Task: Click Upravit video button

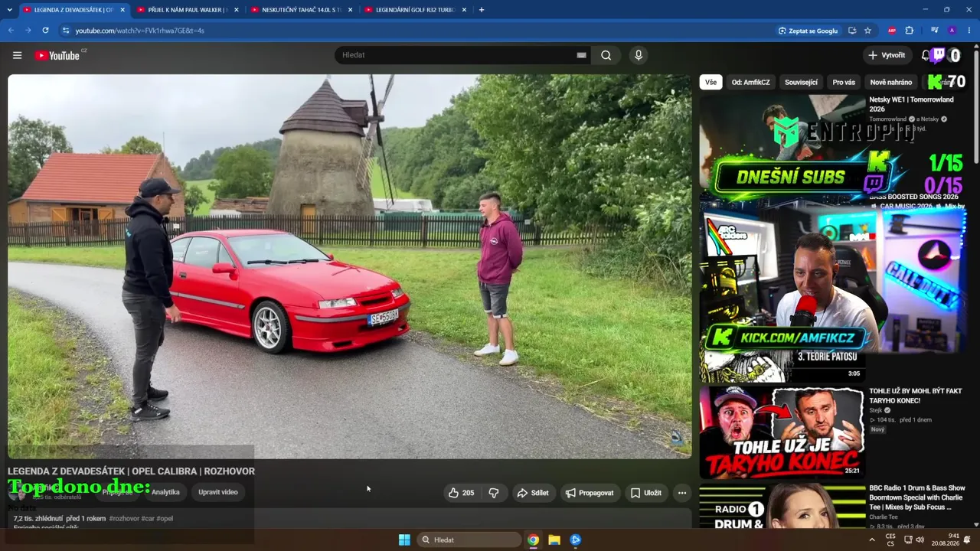Action: (218, 492)
